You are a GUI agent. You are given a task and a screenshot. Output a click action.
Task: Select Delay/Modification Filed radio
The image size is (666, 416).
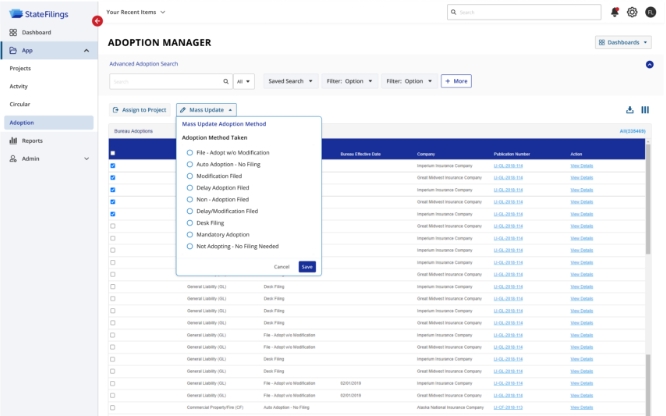tap(190, 211)
